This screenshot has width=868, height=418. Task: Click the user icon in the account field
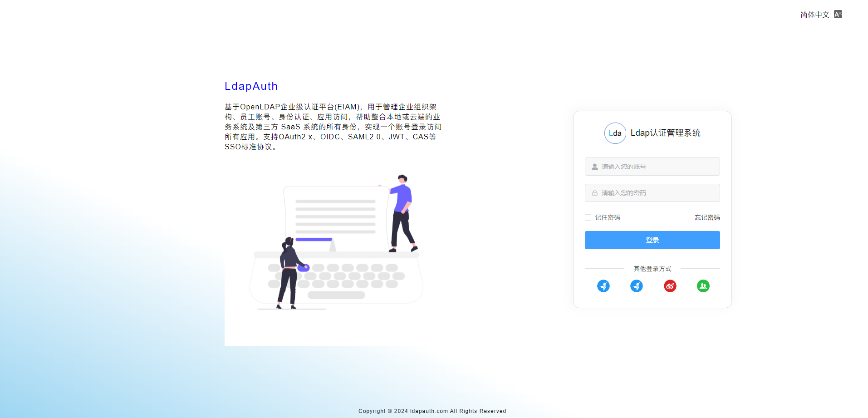pos(594,167)
